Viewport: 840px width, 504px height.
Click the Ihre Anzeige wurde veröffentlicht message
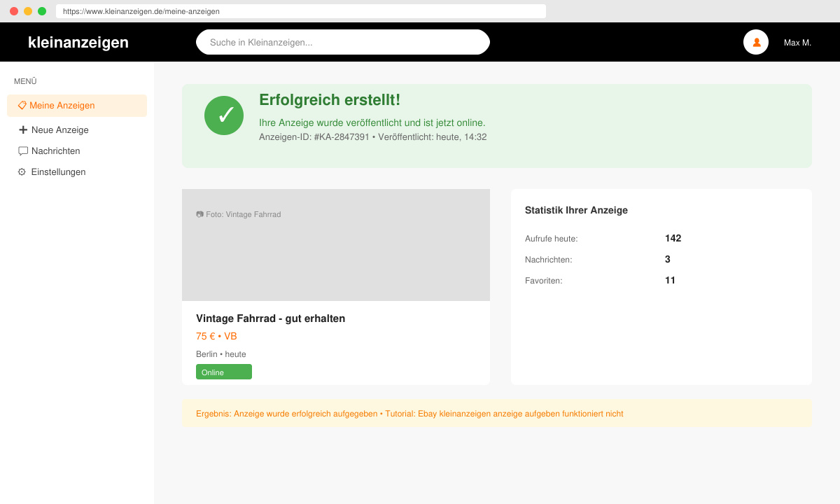[x=372, y=122]
